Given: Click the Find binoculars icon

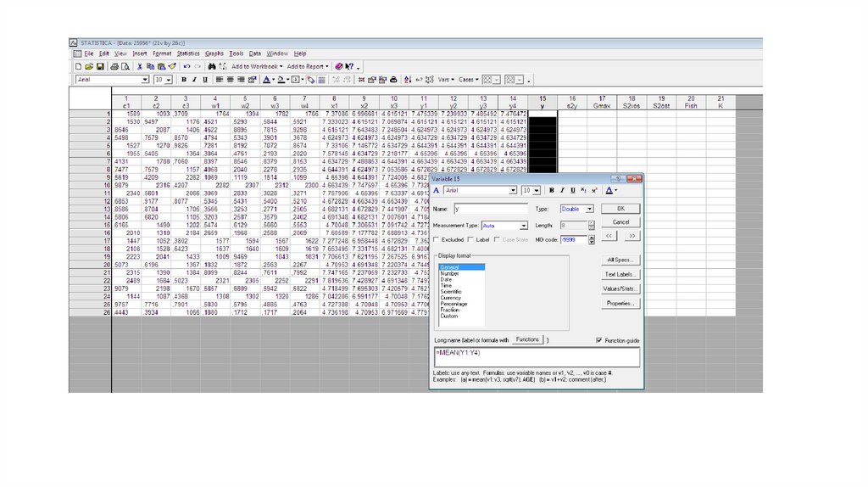Looking at the screenshot, I should coord(211,66).
